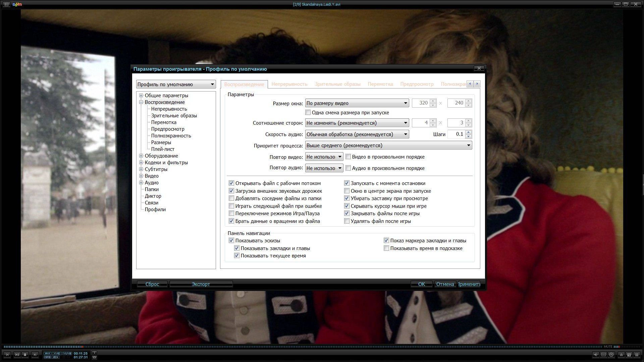Open the 'Профиль по умолчанию' profile dropdown
Viewport: 644px width, 362px height.
[176, 84]
